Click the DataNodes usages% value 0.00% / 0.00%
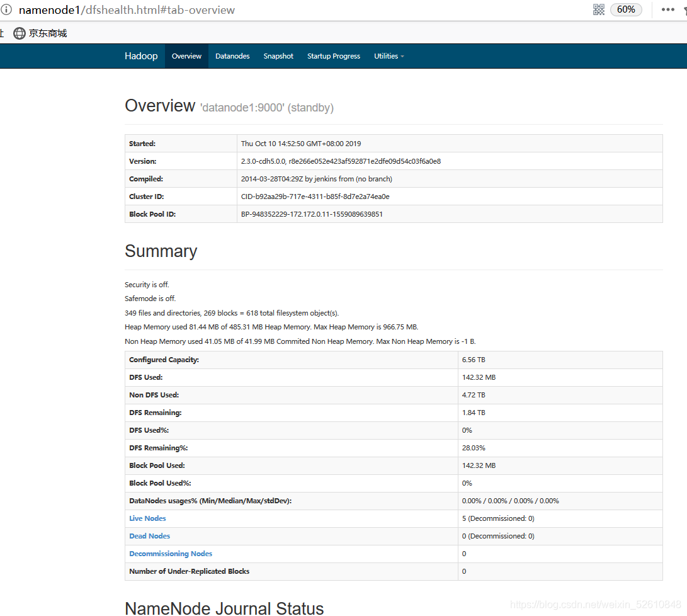The width and height of the screenshot is (687, 616). (511, 501)
